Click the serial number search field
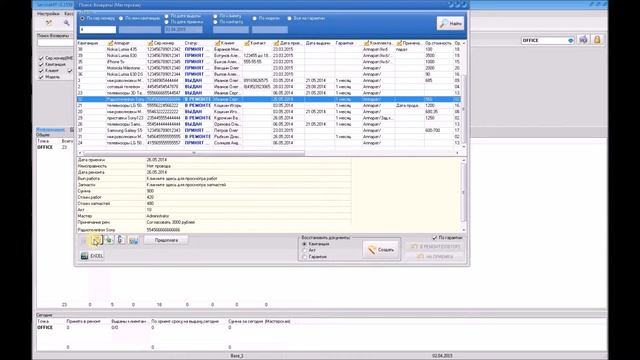640x360 pixels. [x=98, y=30]
